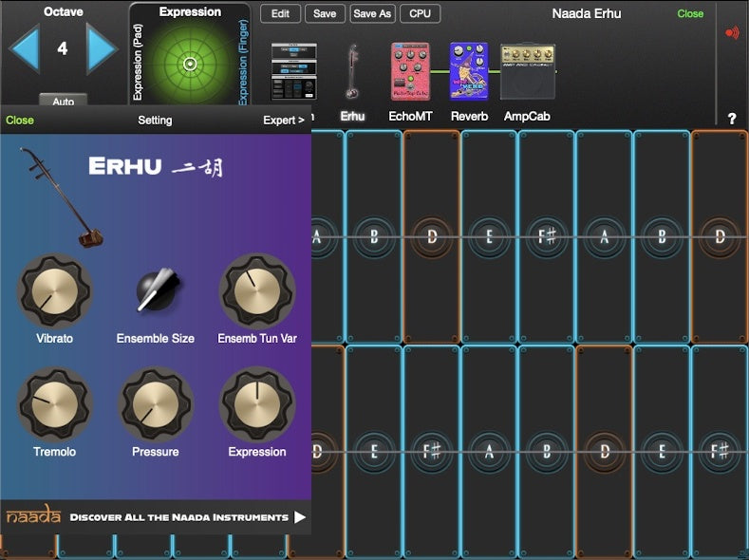The width and height of the screenshot is (749, 560).
Task: Play the A pad in bottom row
Action: tap(489, 451)
